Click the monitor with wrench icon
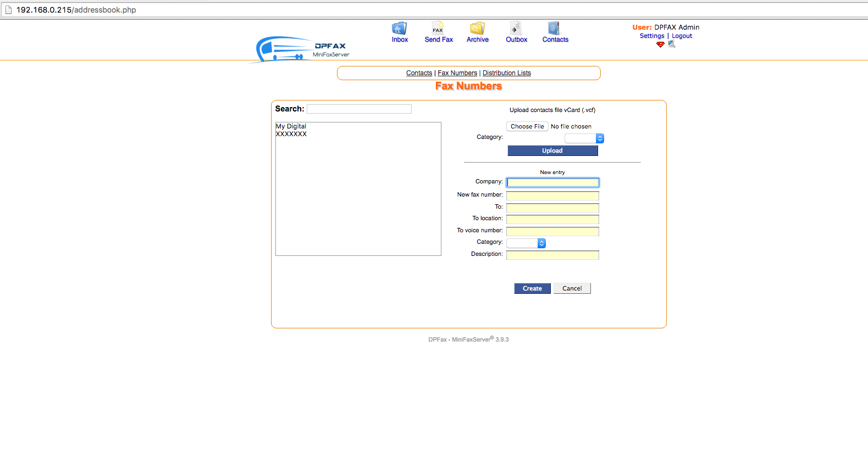Image resolution: width=868 pixels, height=458 pixels. tap(671, 44)
